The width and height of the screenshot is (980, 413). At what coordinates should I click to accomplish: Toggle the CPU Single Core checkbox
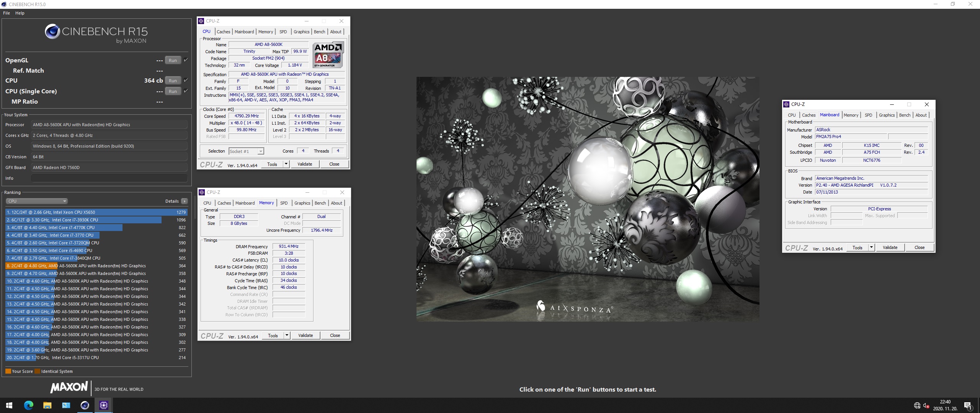click(x=186, y=91)
